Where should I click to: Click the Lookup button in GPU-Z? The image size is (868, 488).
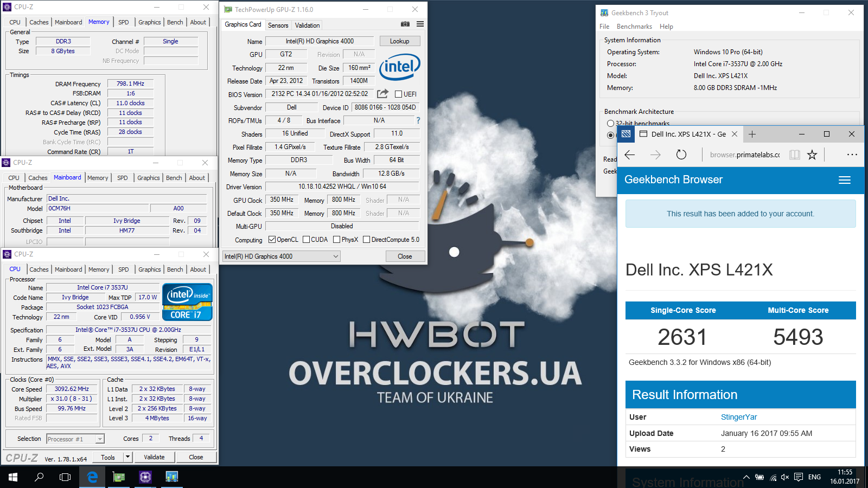click(399, 41)
